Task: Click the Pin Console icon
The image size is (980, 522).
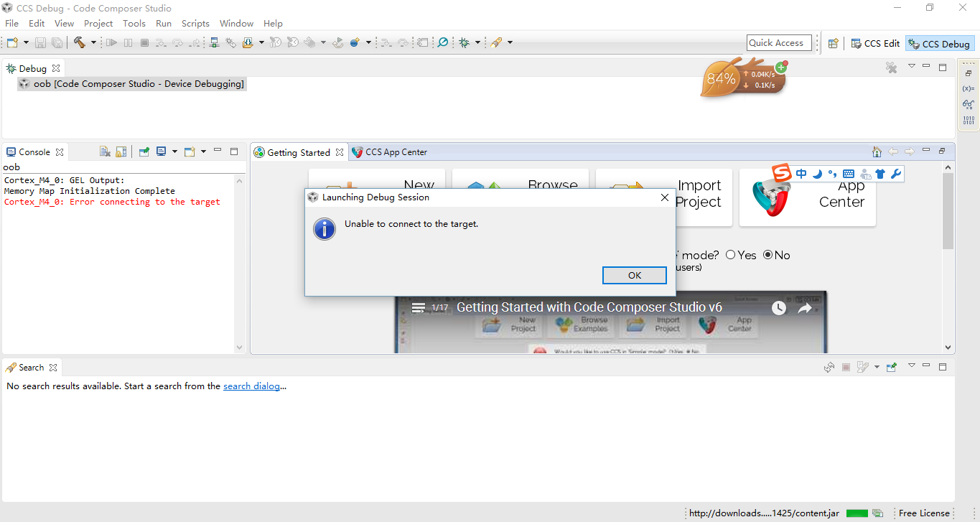Action: (x=144, y=152)
